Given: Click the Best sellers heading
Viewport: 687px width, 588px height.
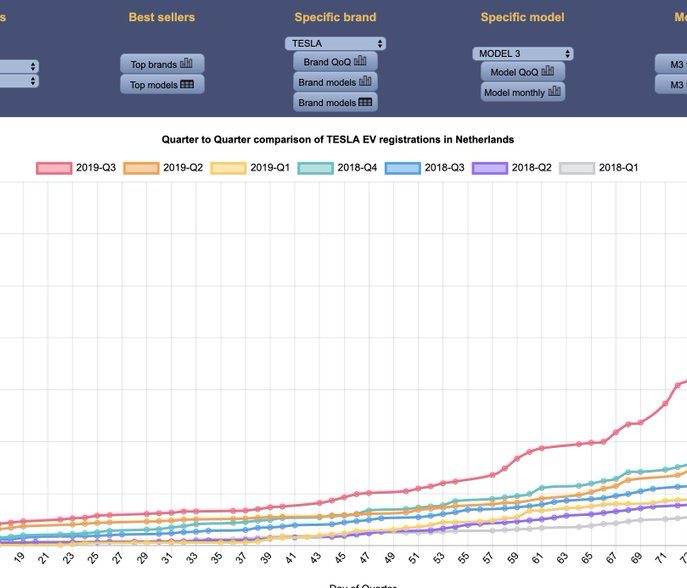Looking at the screenshot, I should pos(162,17).
